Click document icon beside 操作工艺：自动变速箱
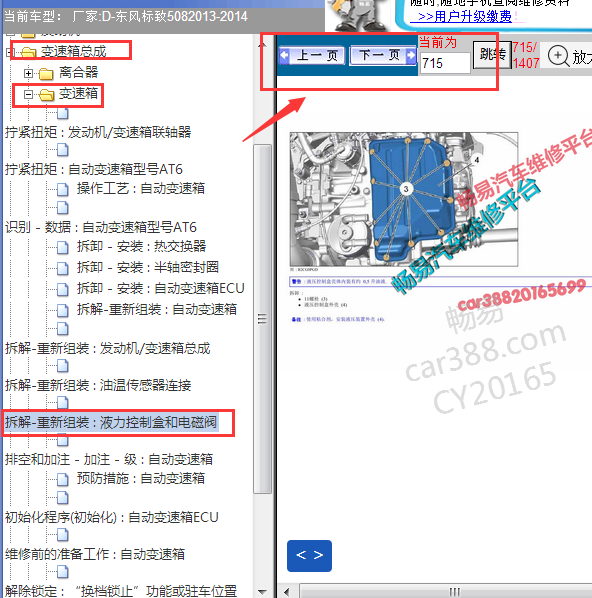This screenshot has width=592, height=598. point(63,189)
